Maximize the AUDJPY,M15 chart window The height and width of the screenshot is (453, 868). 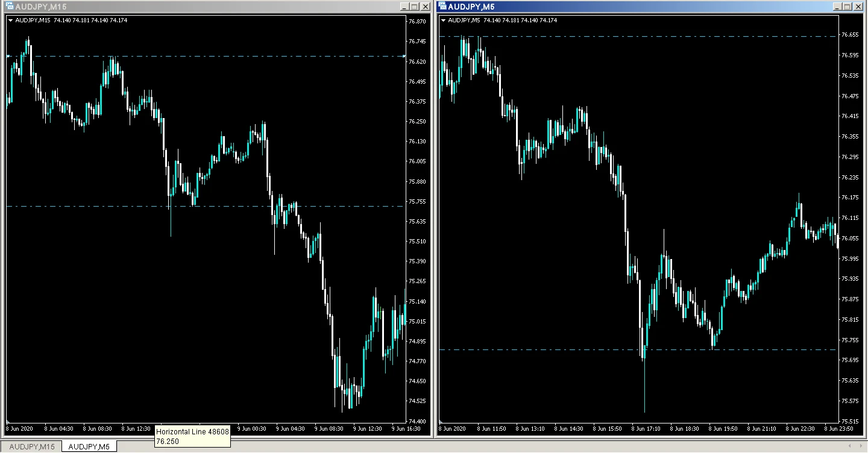coord(415,7)
